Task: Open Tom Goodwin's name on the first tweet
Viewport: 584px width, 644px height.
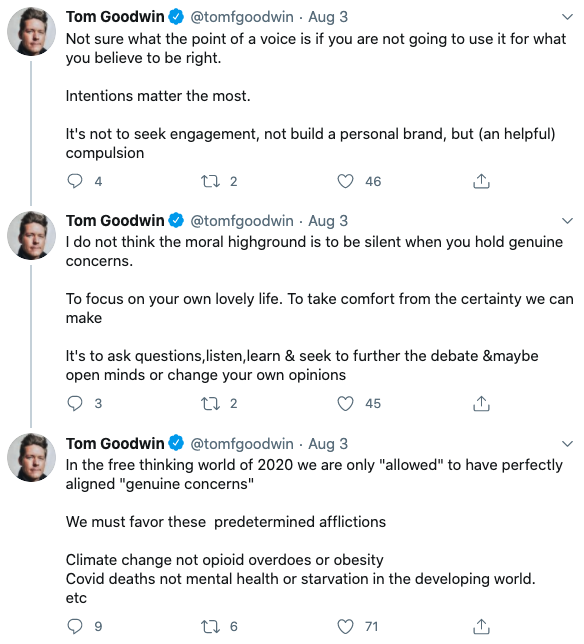Action: (x=115, y=17)
